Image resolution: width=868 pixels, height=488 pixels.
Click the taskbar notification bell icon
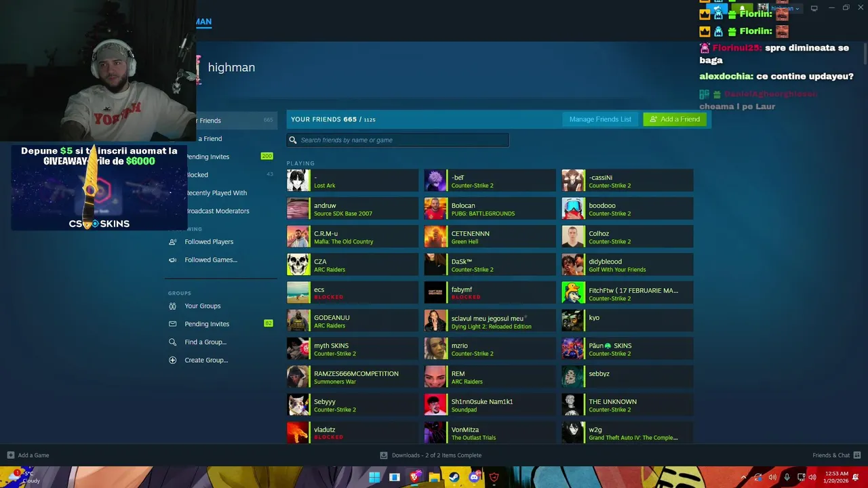pyautogui.click(x=856, y=478)
